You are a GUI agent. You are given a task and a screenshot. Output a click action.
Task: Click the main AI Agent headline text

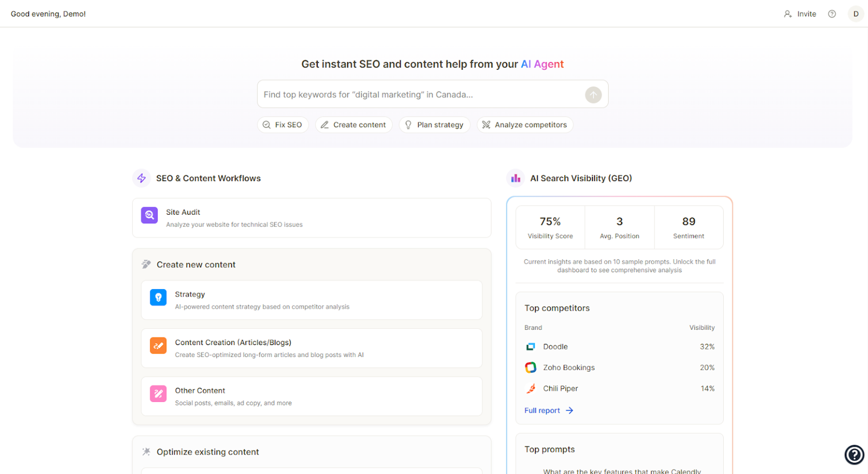pos(433,64)
